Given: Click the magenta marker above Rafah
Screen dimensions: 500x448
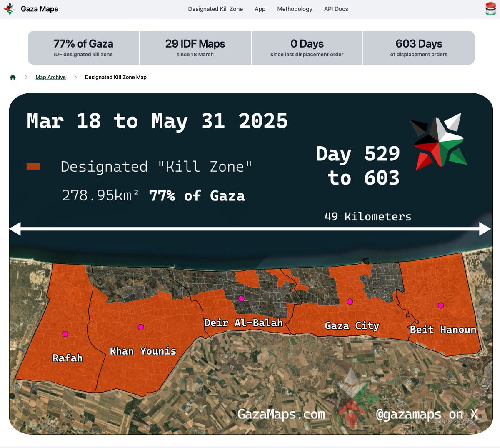Looking at the screenshot, I should [x=65, y=334].
